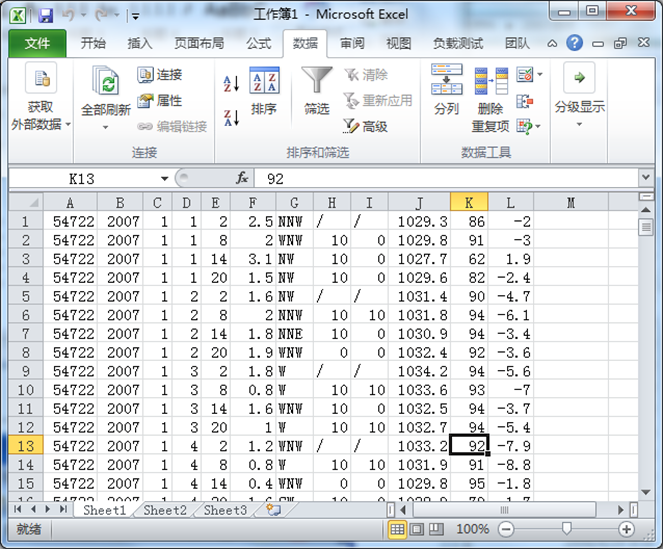Viewport: 663px width, 549px height.
Task: Open the Sort (排序) dialog
Action: pyautogui.click(x=264, y=91)
